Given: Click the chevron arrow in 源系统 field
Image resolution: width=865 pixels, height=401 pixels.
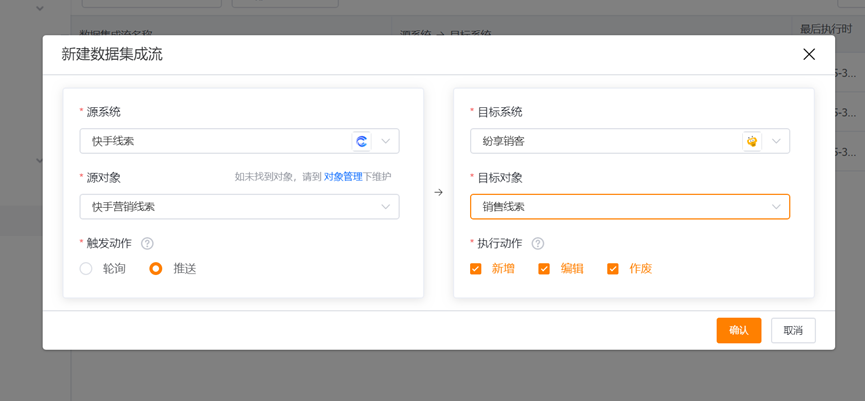Looking at the screenshot, I should tap(386, 141).
